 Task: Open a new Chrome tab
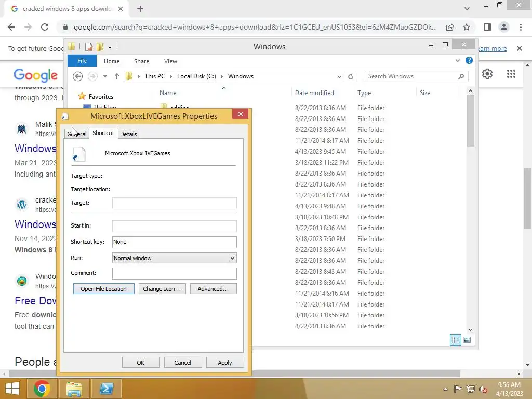point(140,9)
